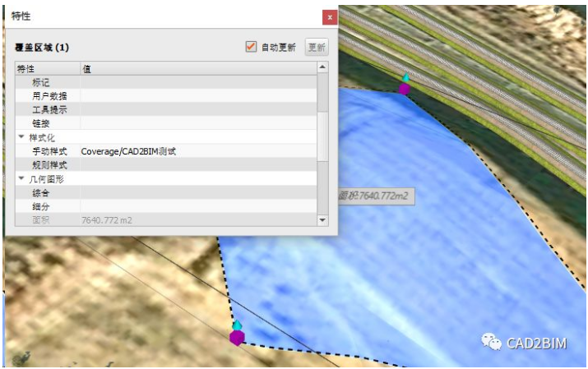The width and height of the screenshot is (588, 369).
Task: Select the 工具提示 property row
Action: click(x=49, y=109)
